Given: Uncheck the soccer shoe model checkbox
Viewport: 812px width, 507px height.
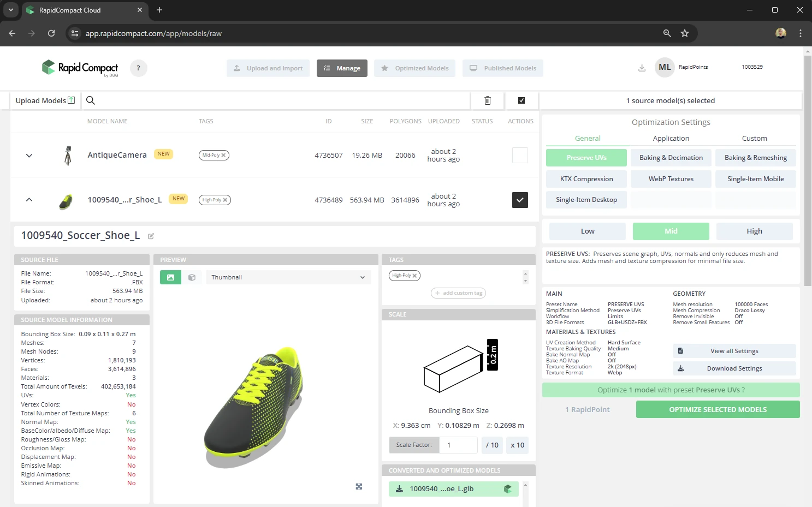Looking at the screenshot, I should pyautogui.click(x=520, y=200).
